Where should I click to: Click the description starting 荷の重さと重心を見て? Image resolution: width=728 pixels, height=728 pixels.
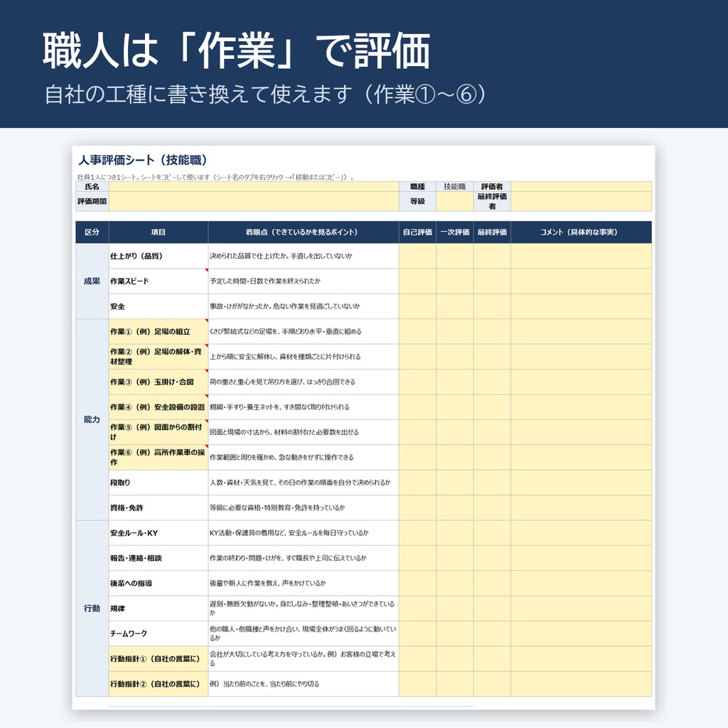(303, 382)
